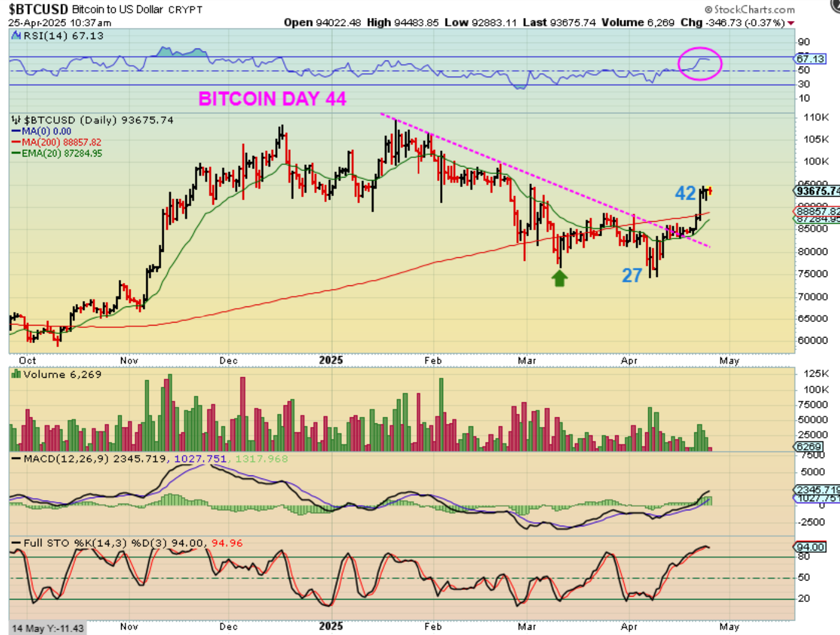Screen dimensions: 840x635
Task: Click the 2345.719 MACD tag on axis
Action: tap(818, 490)
